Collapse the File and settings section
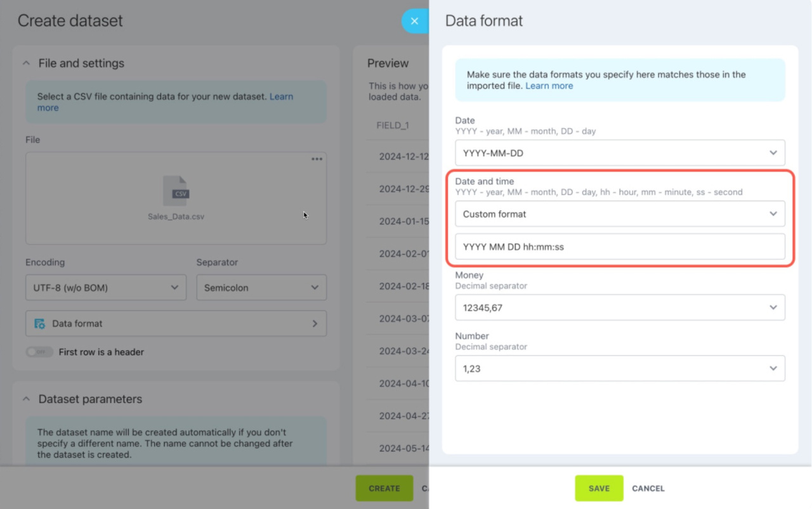 pos(26,63)
